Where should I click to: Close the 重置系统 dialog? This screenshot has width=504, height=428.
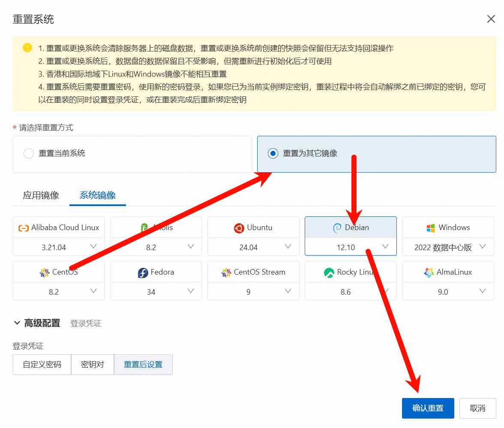click(x=491, y=19)
